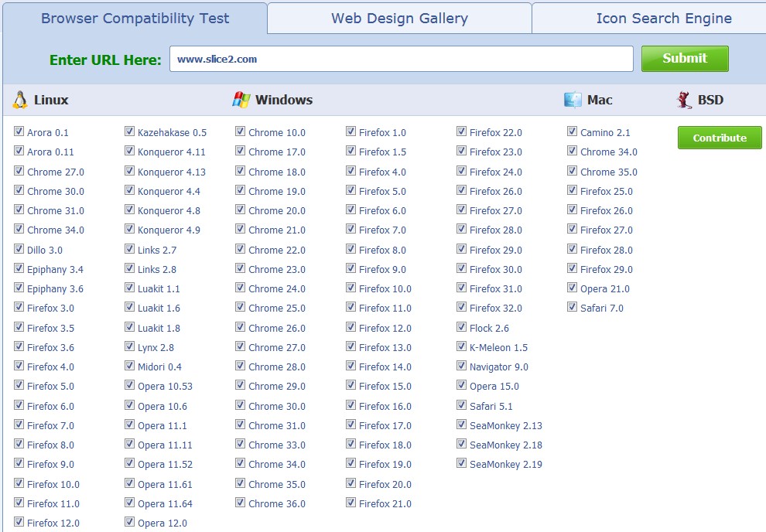
Task: Open the Web Design Gallery tab
Action: click(x=399, y=18)
